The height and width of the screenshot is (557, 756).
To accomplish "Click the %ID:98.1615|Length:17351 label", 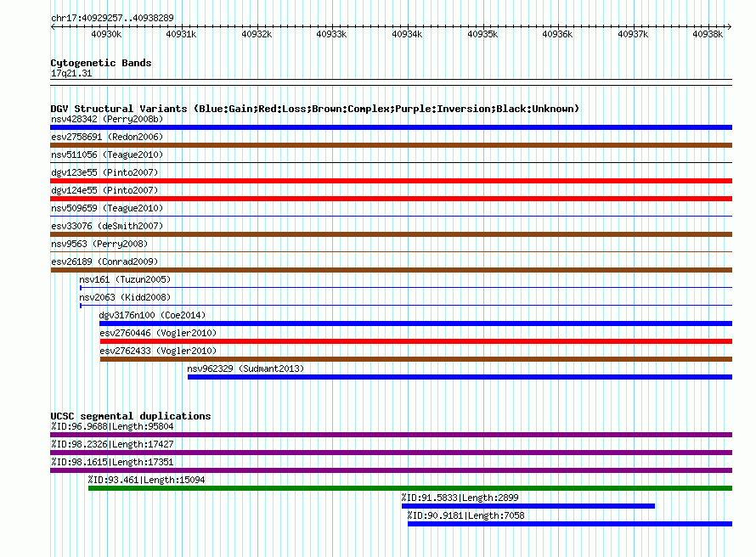I will [x=112, y=462].
